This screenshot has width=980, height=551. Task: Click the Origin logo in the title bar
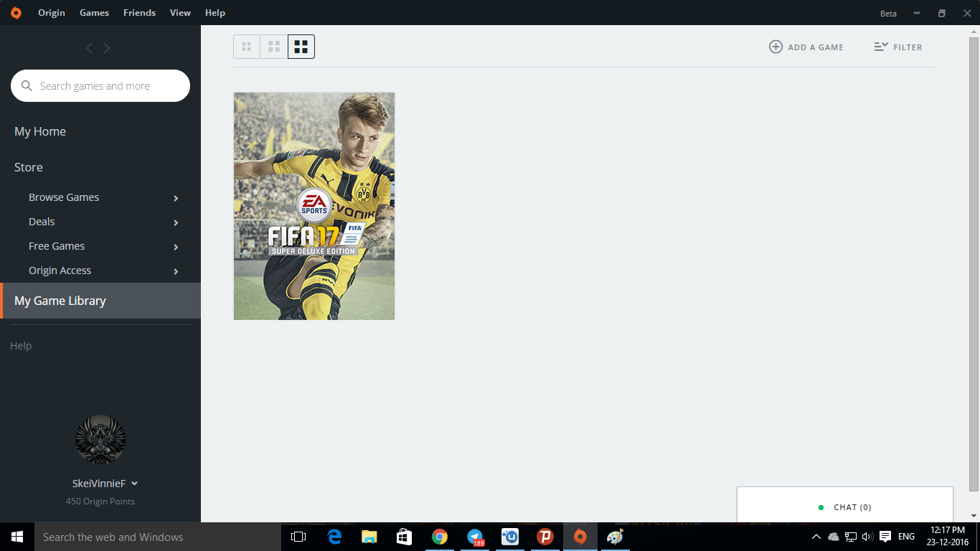(x=16, y=13)
